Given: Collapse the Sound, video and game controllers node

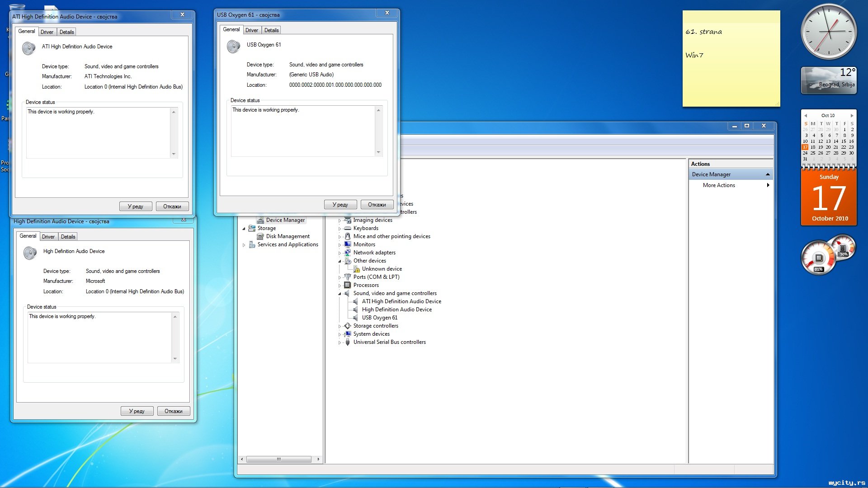Looking at the screenshot, I should (340, 294).
